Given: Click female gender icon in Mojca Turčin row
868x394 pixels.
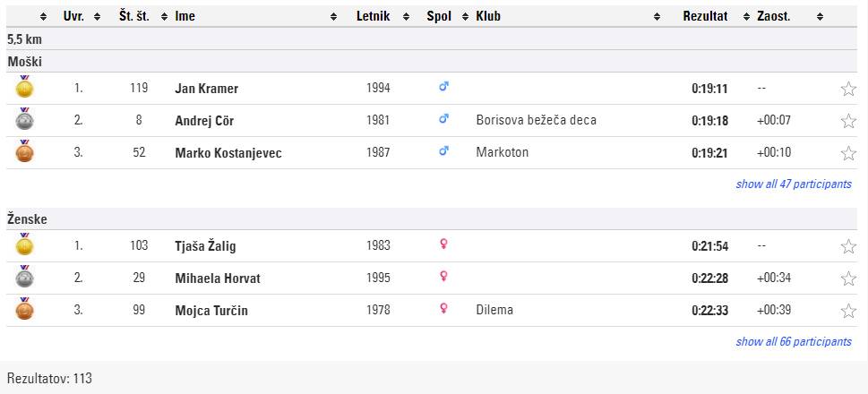Looking at the screenshot, I should [x=443, y=310].
